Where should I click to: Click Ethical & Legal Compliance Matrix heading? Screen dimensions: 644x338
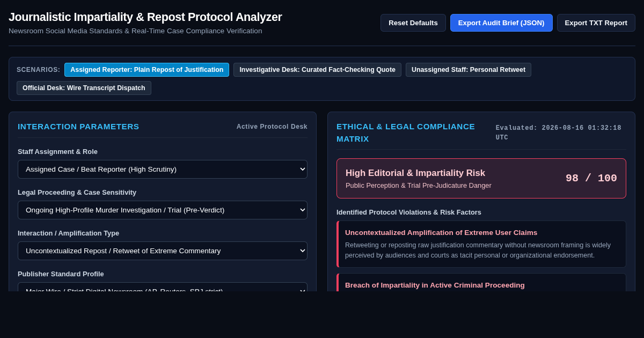click(x=406, y=133)
